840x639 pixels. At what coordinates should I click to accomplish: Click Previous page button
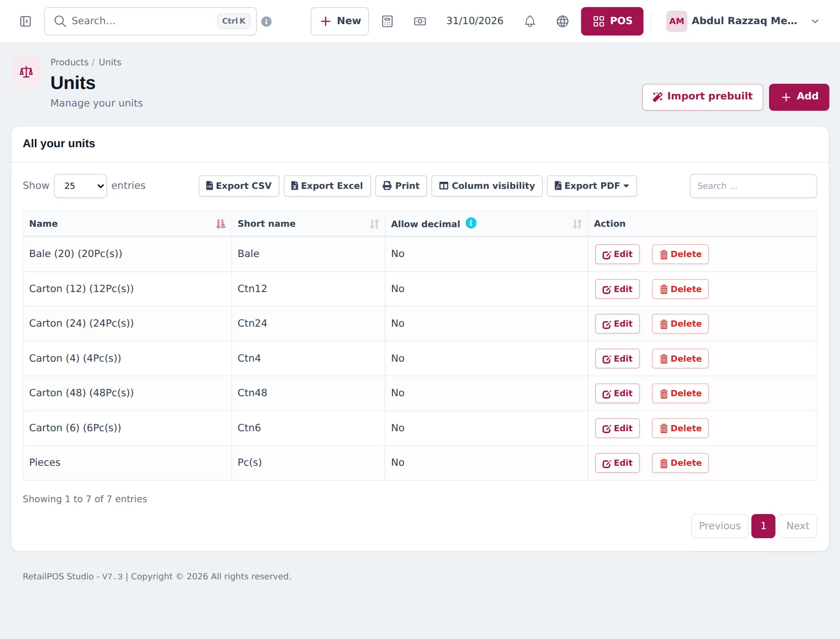coord(719,526)
